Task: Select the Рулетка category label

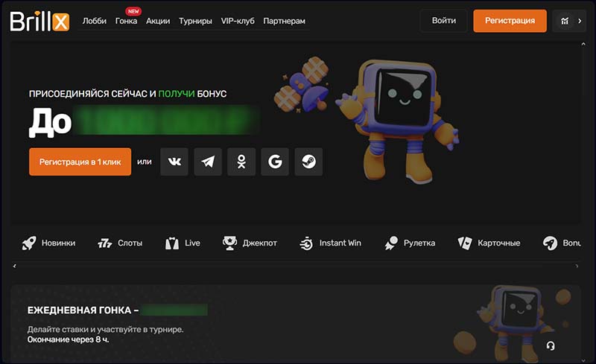Action: point(419,243)
